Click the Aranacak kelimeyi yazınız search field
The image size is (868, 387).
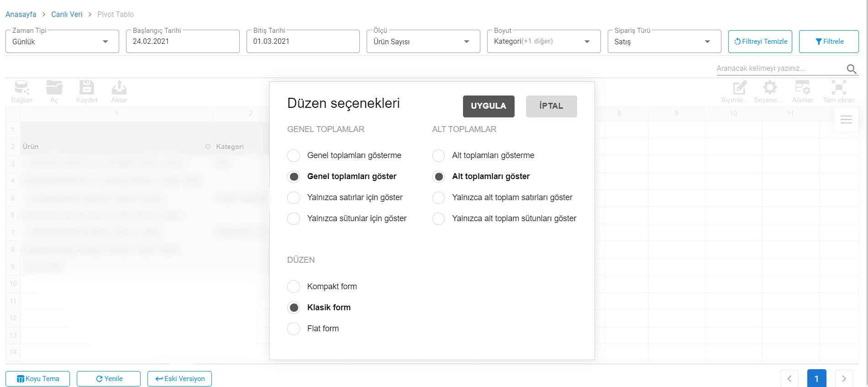click(x=781, y=69)
